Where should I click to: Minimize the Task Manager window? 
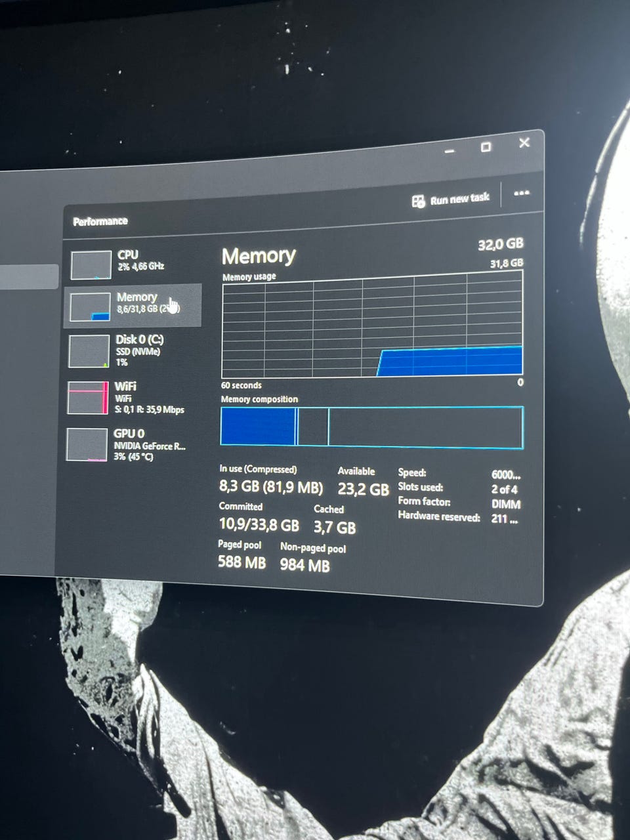point(450,152)
